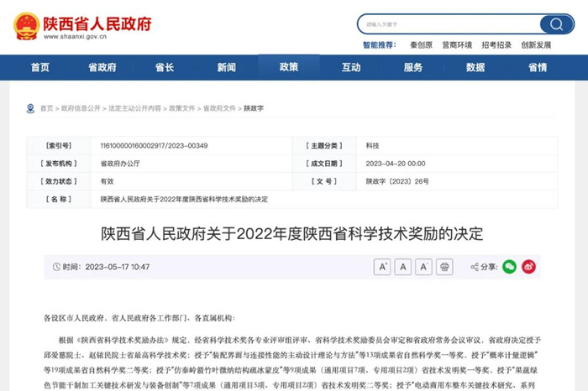Open 省政府文件 in the breadcrumb

click(x=220, y=108)
